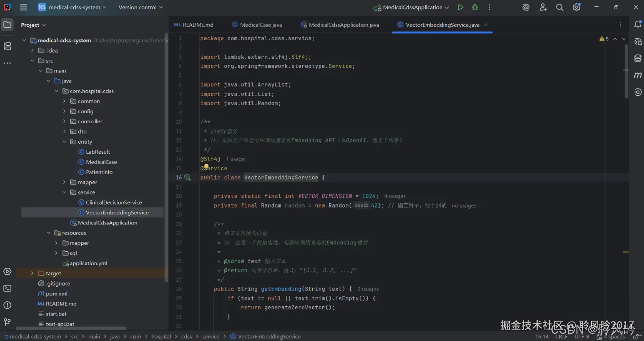The height and width of the screenshot is (341, 644).
Task: Debug MedicalCdssApplication
Action: tap(475, 7)
